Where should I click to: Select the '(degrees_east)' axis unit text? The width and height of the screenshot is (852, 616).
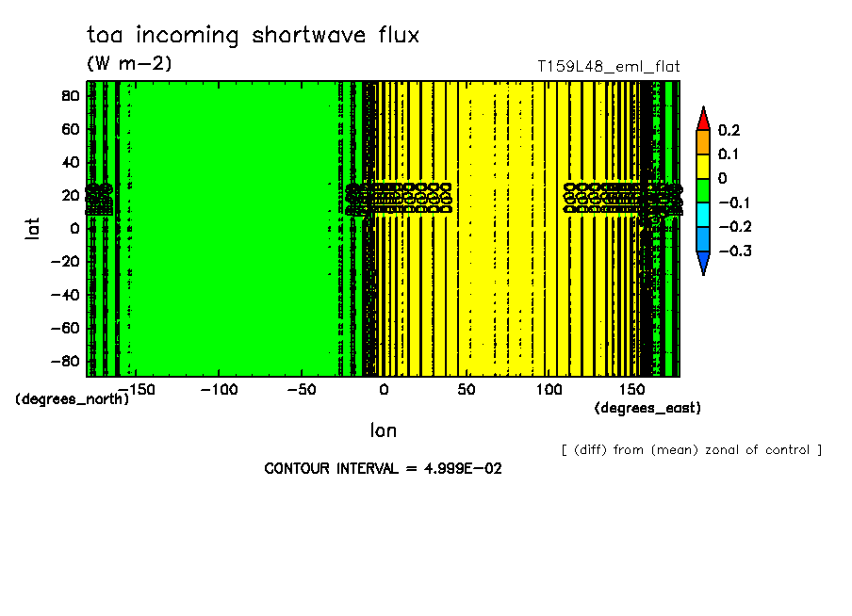[647, 408]
